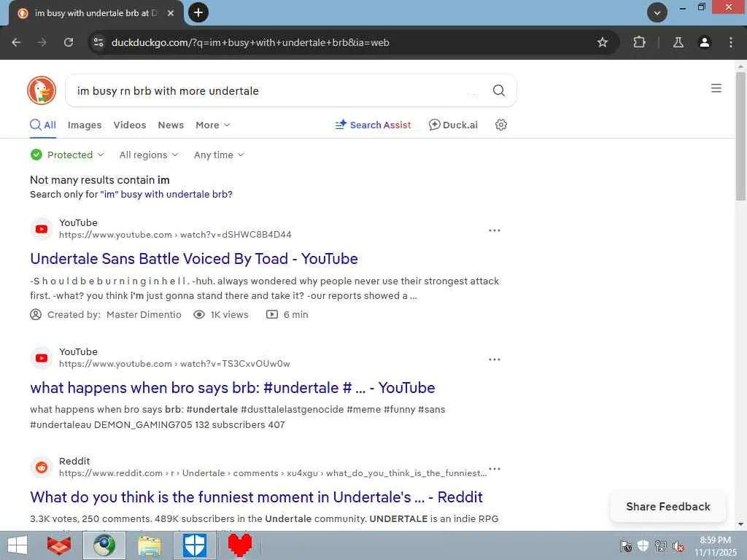Open the red heart Undertale taskbar icon
The width and height of the screenshot is (747, 560).
pos(239,545)
